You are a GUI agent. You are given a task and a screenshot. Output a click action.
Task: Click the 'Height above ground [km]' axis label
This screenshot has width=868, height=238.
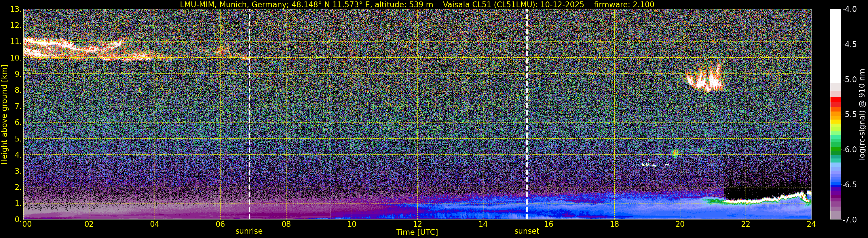[4, 115]
